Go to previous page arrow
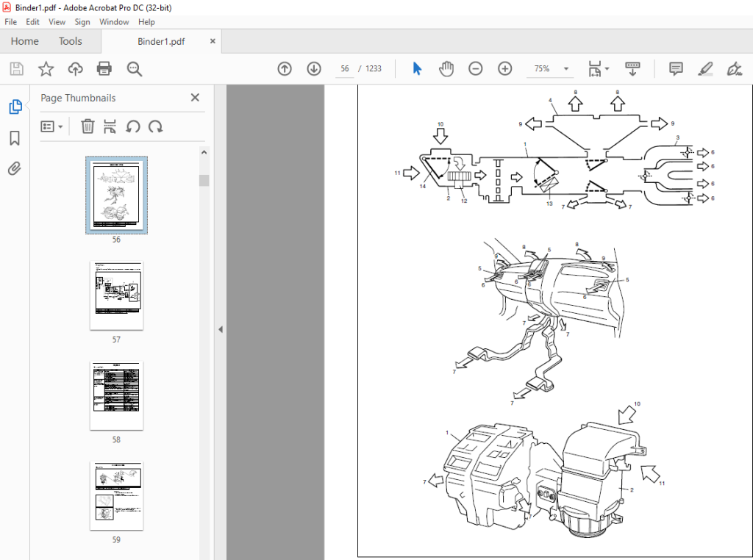This screenshot has height=560, width=753. click(x=285, y=68)
